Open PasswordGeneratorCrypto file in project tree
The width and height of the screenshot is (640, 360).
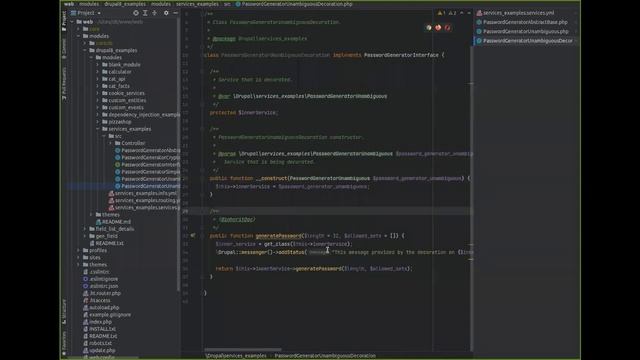(147, 158)
